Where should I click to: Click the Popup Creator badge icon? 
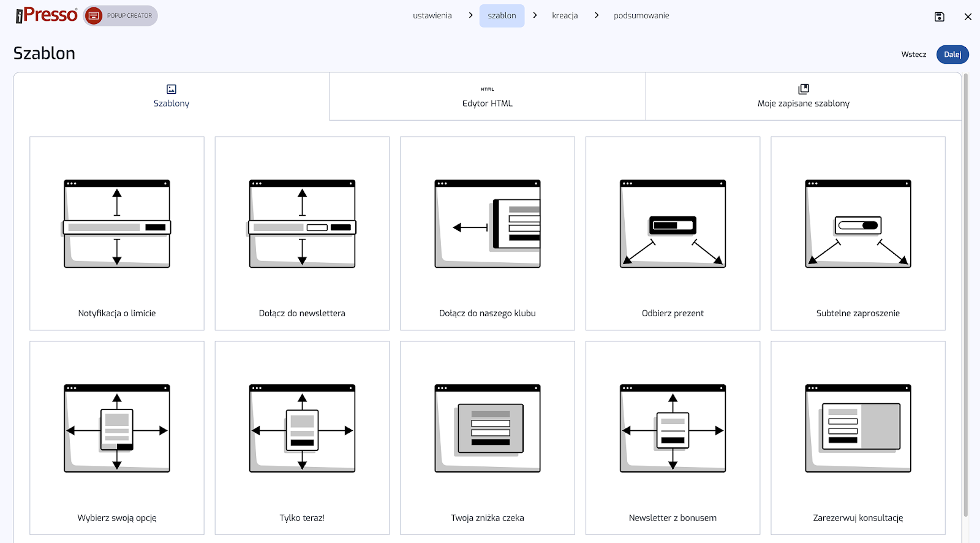pyautogui.click(x=94, y=16)
